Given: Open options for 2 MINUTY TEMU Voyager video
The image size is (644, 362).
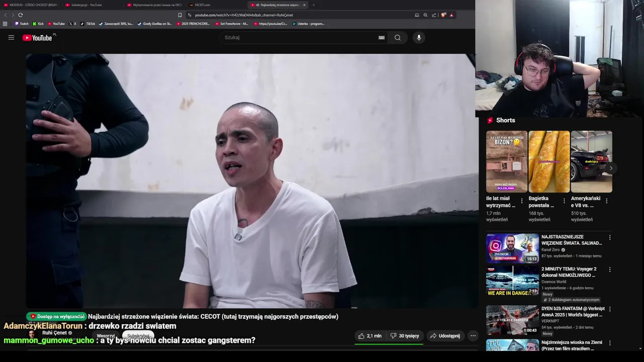Looking at the screenshot, I should [x=610, y=269].
